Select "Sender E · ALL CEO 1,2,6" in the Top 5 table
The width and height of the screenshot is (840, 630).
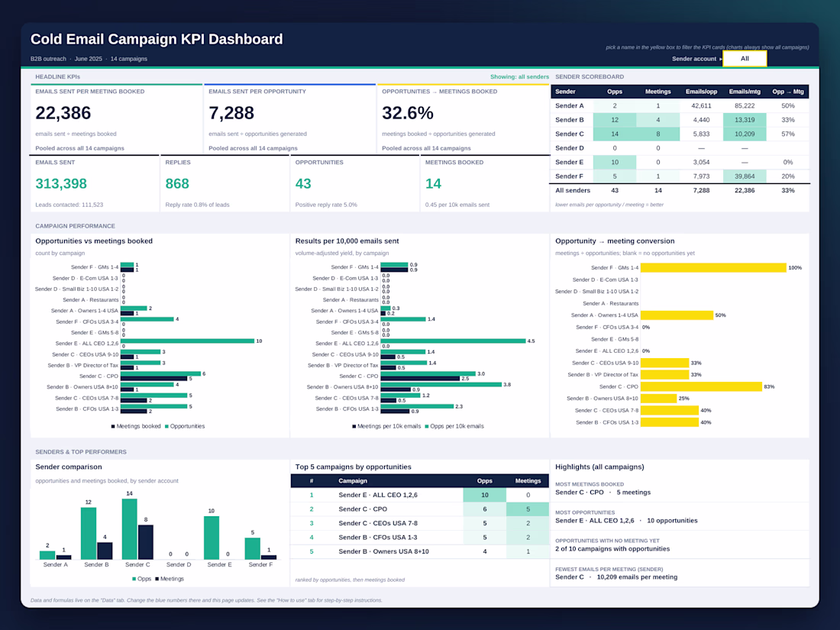(378, 495)
